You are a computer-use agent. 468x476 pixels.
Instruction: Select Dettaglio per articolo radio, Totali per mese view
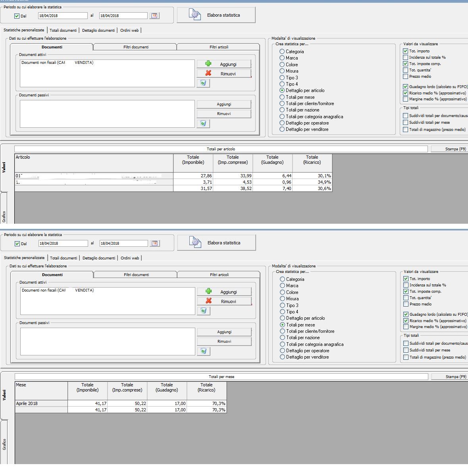pos(282,318)
